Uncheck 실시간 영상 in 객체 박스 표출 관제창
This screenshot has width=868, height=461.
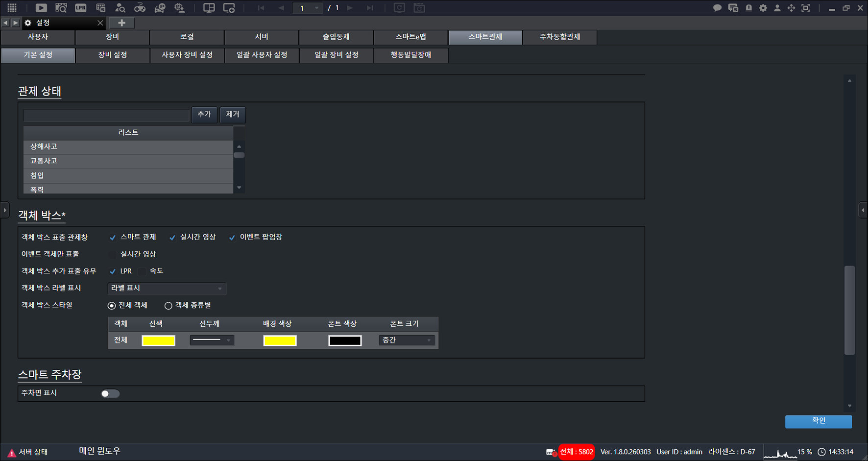click(172, 238)
